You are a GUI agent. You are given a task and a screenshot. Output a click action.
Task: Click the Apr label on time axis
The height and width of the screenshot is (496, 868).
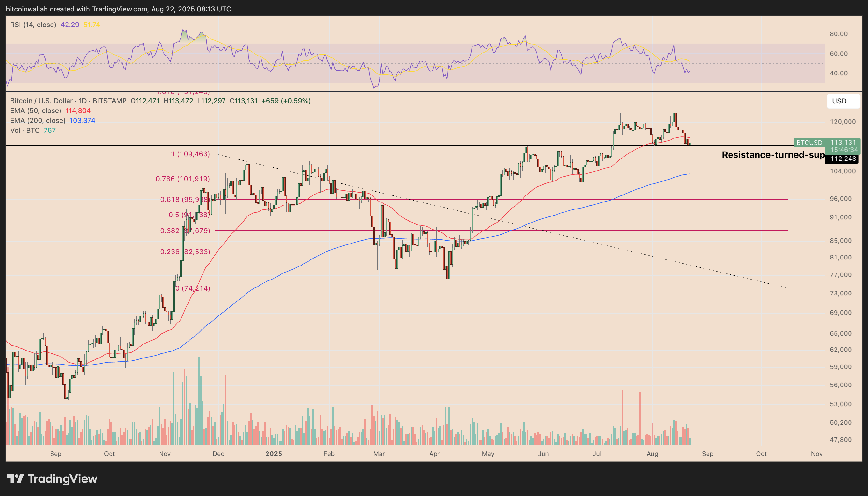click(x=434, y=454)
